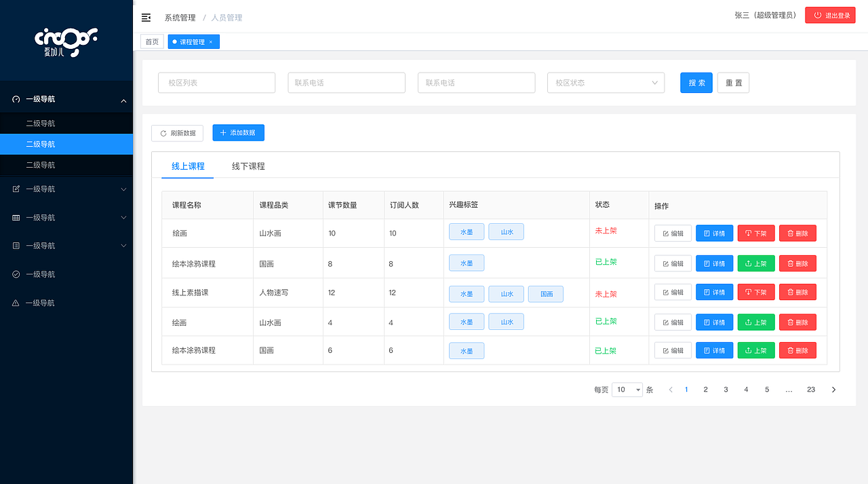The width and height of the screenshot is (868, 484).
Task: Open the 校区状态 dropdown
Action: click(606, 83)
